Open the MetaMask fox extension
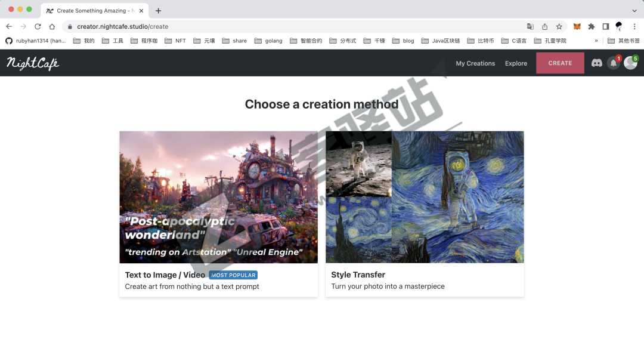The width and height of the screenshot is (644, 339). (x=577, y=26)
